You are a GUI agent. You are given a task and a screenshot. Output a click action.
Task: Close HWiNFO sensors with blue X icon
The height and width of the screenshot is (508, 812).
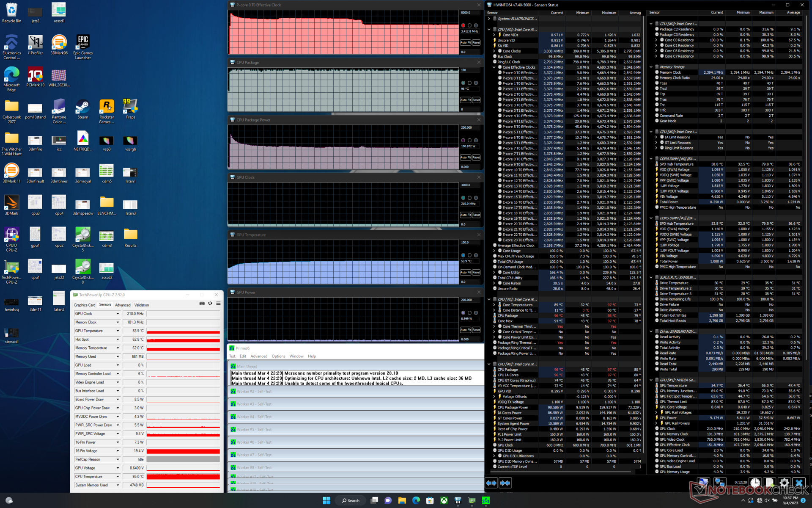click(798, 483)
